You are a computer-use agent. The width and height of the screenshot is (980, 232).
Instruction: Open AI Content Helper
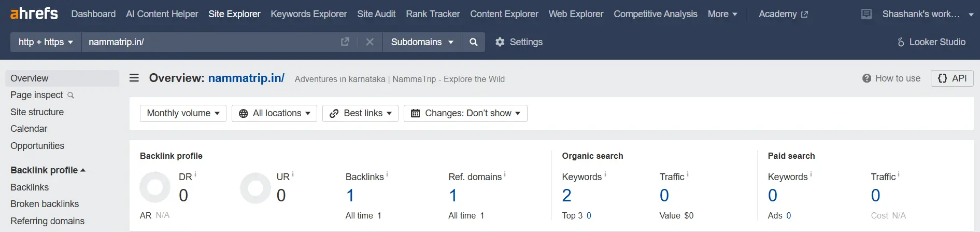[x=162, y=14]
